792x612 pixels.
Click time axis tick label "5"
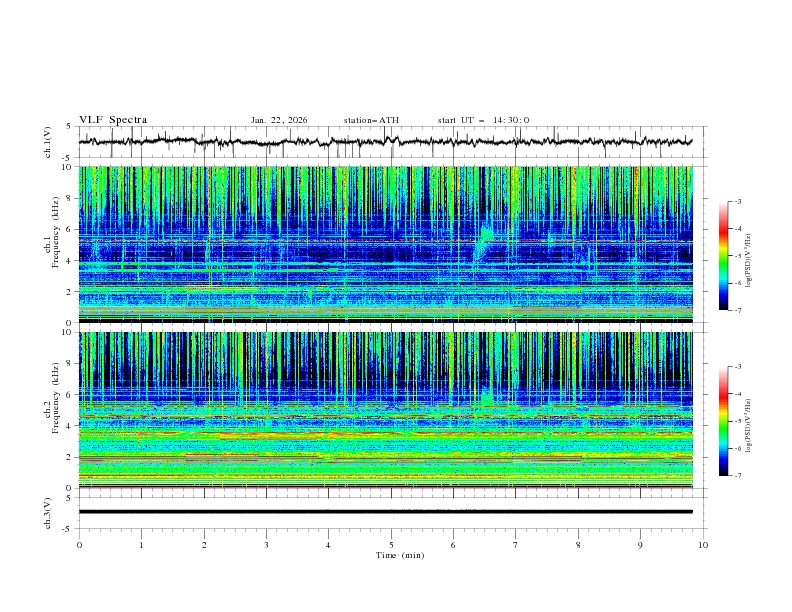coord(391,545)
